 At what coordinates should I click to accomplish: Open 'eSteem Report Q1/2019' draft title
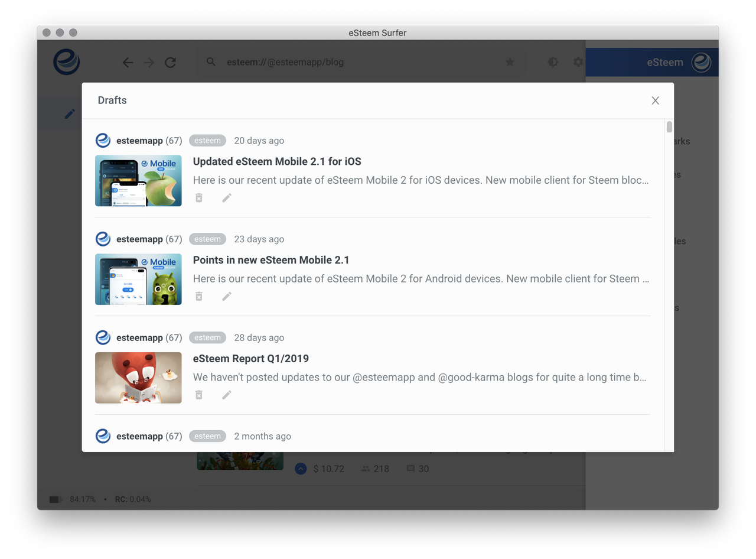251,359
